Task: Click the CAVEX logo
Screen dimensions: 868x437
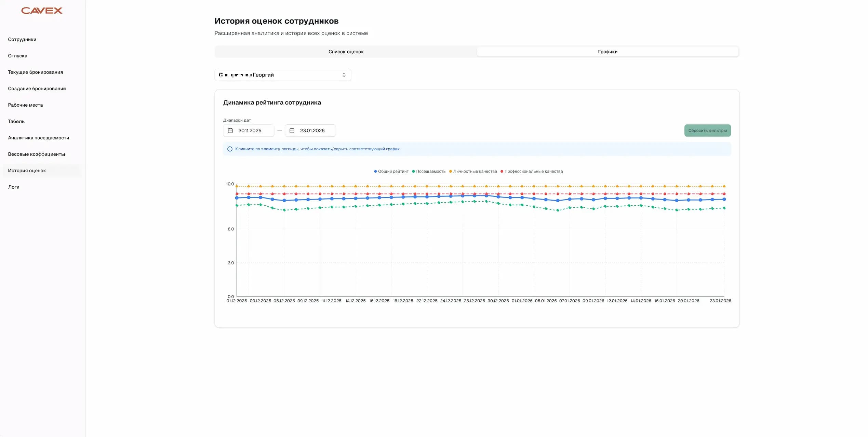Action: coord(42,10)
